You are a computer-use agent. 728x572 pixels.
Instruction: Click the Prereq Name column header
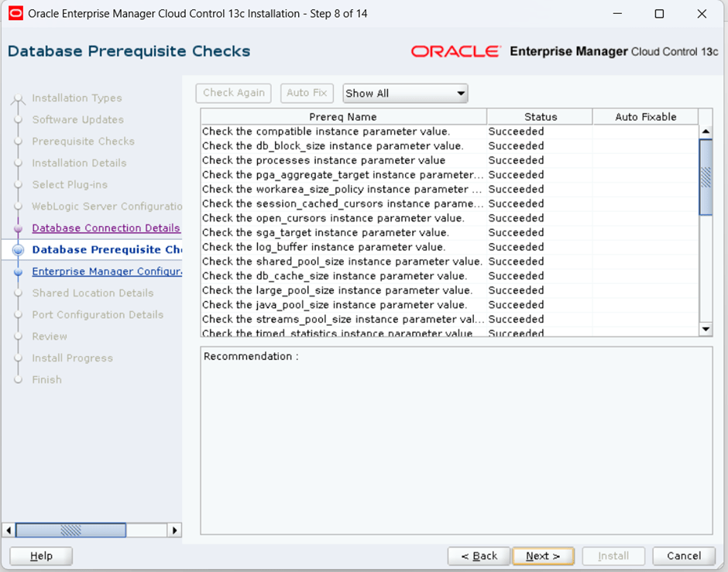[x=343, y=117]
